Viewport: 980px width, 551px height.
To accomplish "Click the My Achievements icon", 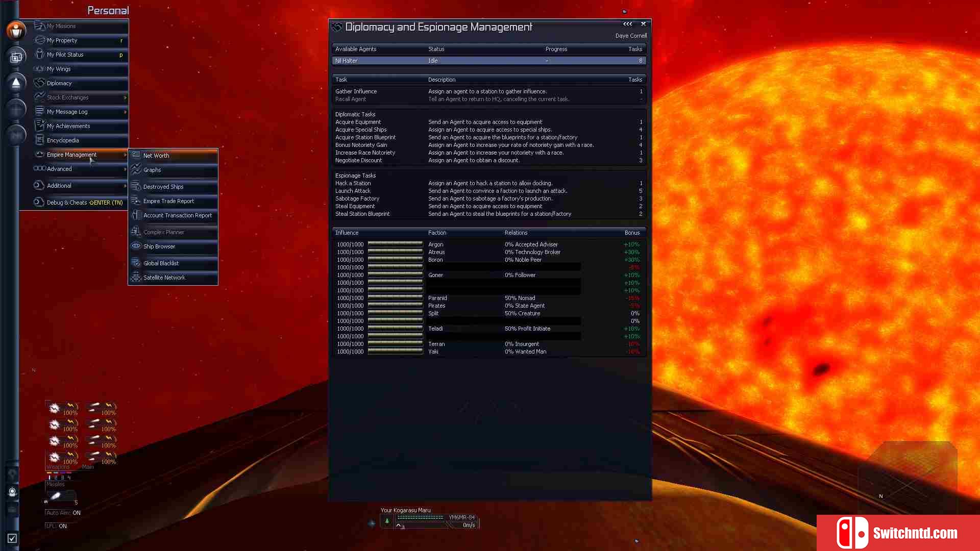I will coord(40,126).
